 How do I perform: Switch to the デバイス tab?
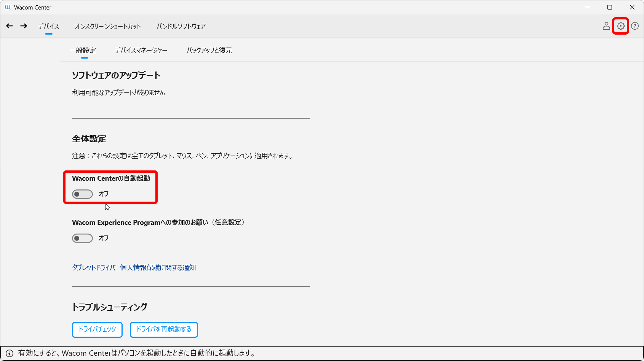click(48, 26)
